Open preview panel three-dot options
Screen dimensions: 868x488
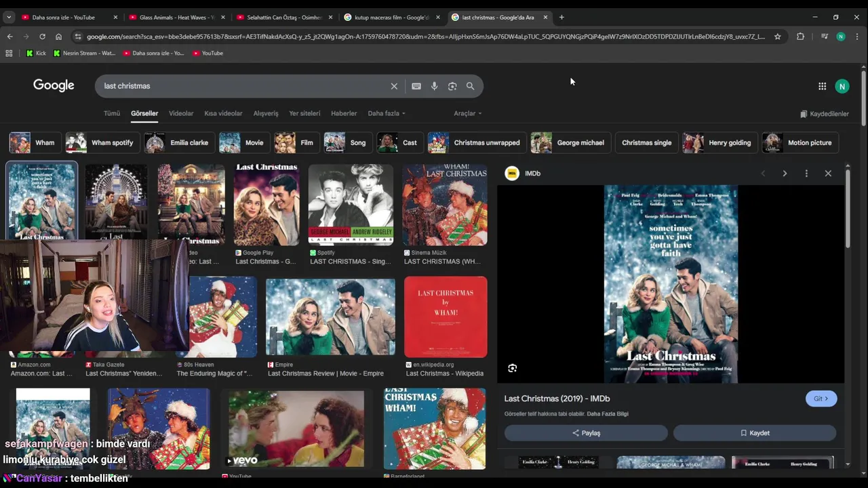pos(806,174)
